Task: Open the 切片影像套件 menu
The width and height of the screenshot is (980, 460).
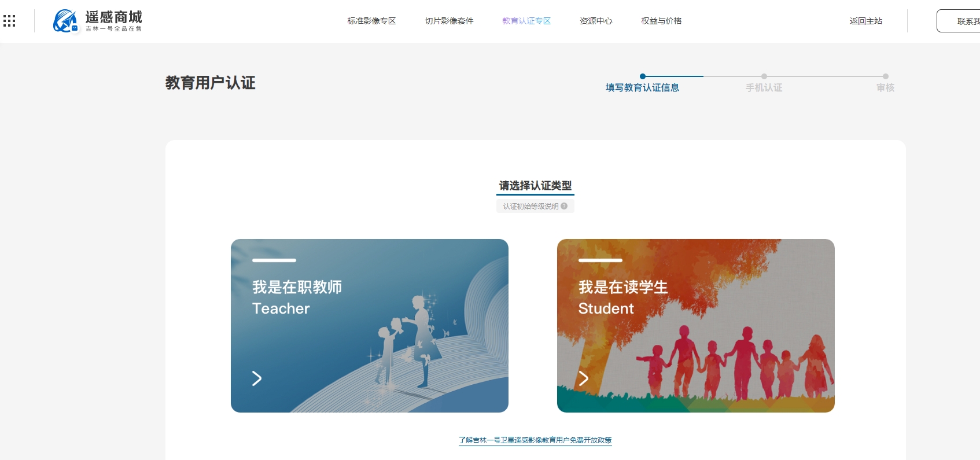Action: pyautogui.click(x=449, y=21)
